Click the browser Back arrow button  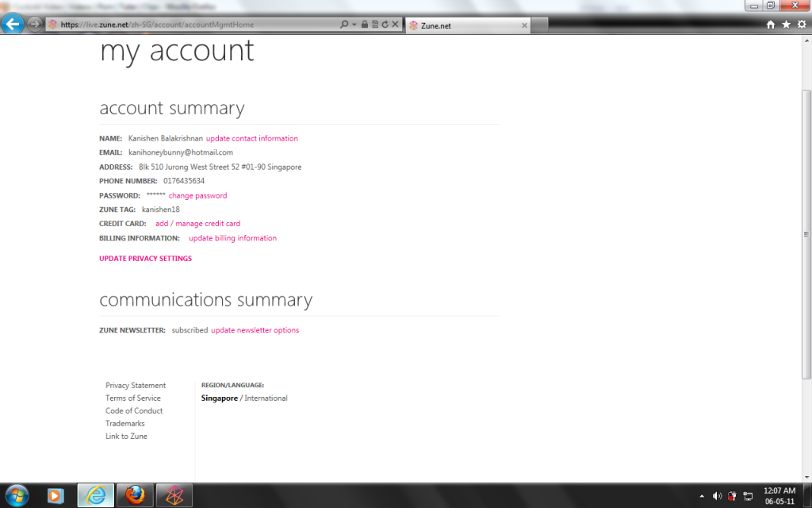click(13, 24)
